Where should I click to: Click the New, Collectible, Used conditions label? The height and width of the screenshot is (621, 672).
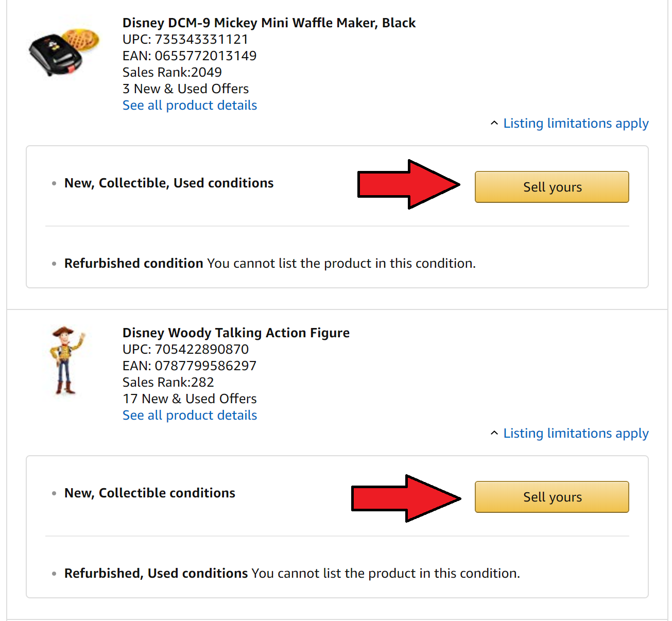click(x=169, y=183)
